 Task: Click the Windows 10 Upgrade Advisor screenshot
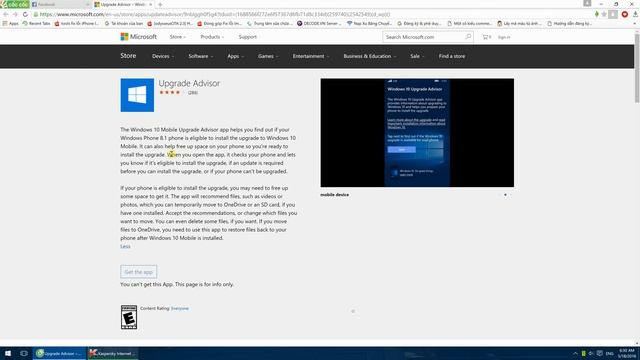(x=417, y=133)
